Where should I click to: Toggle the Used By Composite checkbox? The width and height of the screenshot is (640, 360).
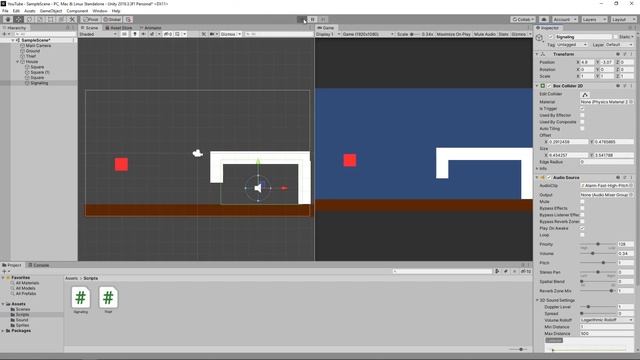(x=582, y=122)
